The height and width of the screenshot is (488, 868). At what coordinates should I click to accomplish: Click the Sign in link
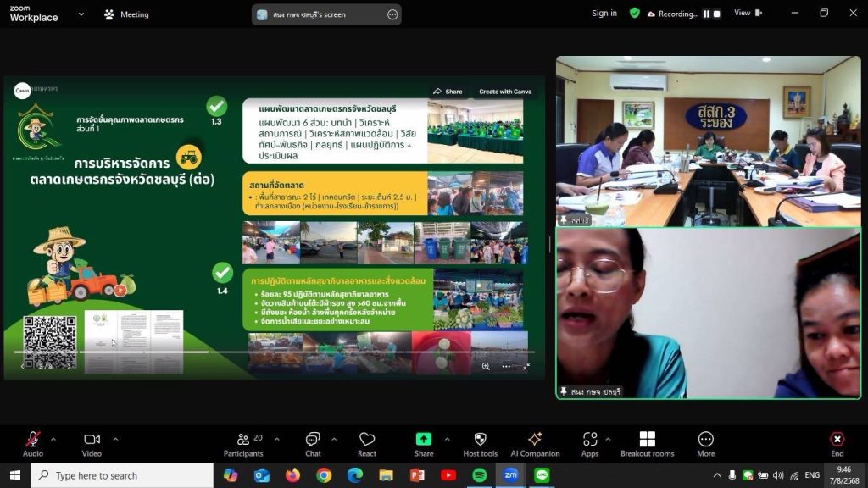604,14
